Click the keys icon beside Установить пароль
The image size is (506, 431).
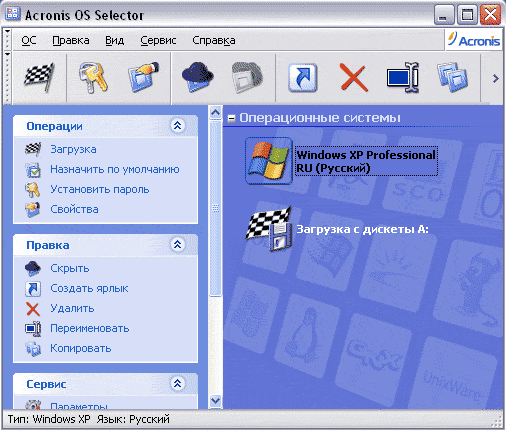(x=33, y=190)
